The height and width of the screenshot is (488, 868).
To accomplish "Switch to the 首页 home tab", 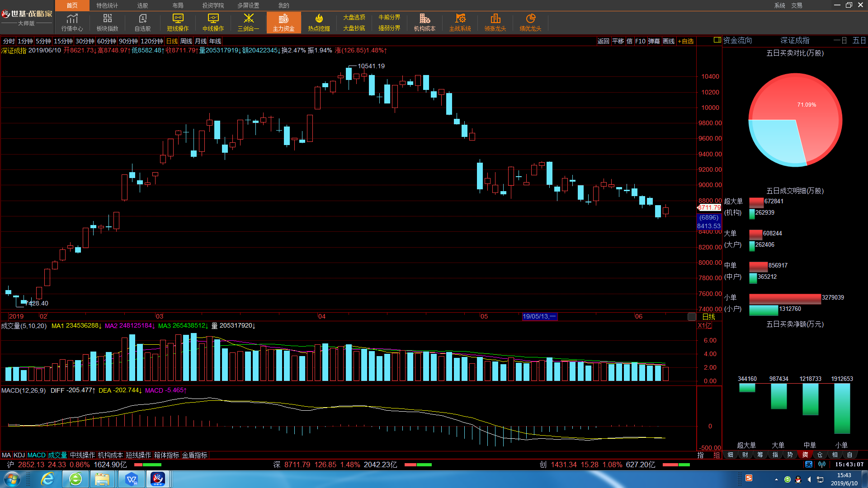I will coord(72,5).
